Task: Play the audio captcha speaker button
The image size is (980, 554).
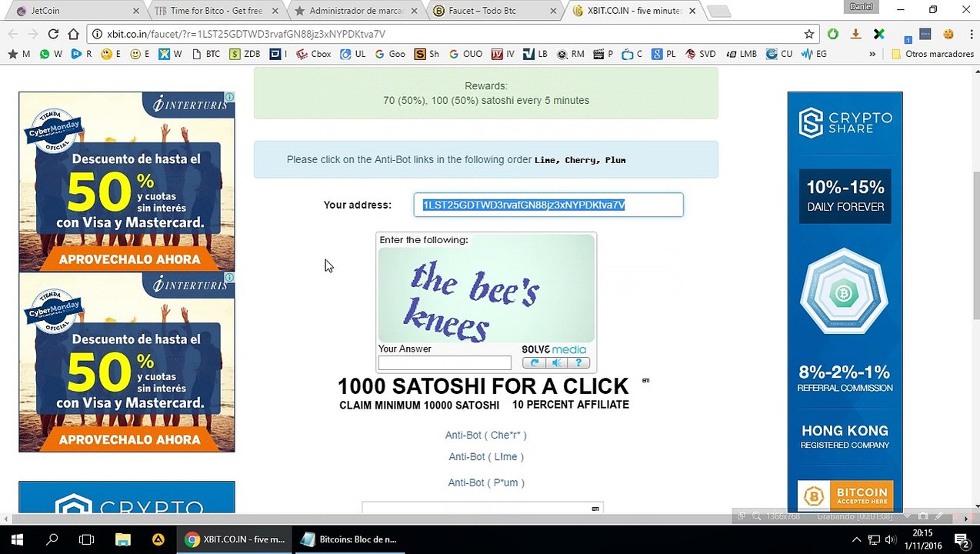Action: [x=556, y=362]
